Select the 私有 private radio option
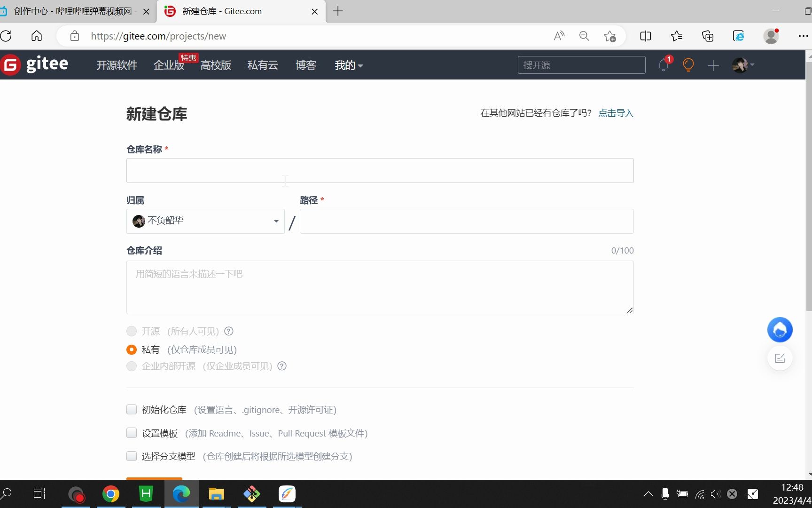 click(x=132, y=349)
